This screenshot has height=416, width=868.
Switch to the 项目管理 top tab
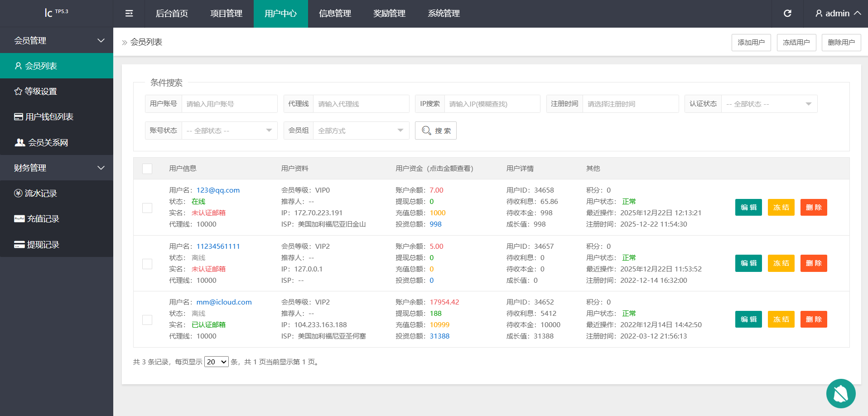226,14
